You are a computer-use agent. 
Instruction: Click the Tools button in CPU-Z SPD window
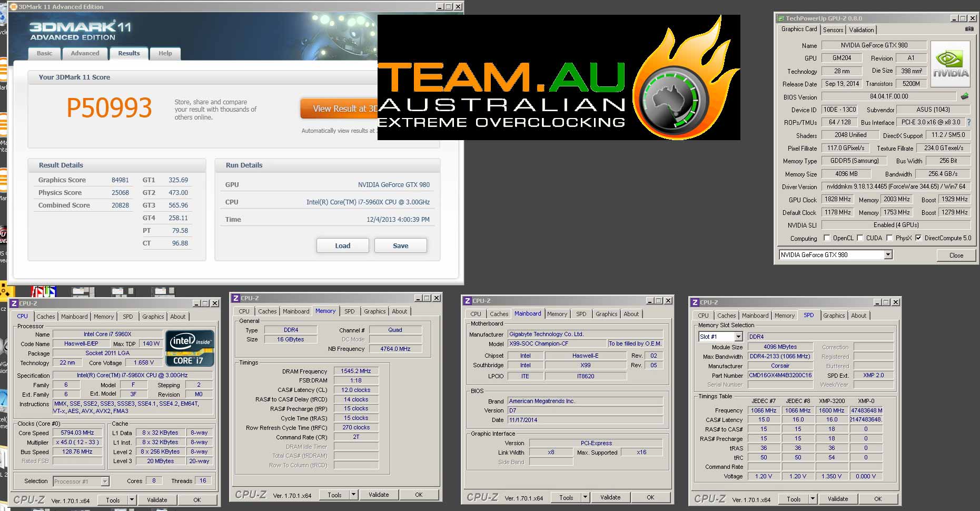pyautogui.click(x=794, y=499)
